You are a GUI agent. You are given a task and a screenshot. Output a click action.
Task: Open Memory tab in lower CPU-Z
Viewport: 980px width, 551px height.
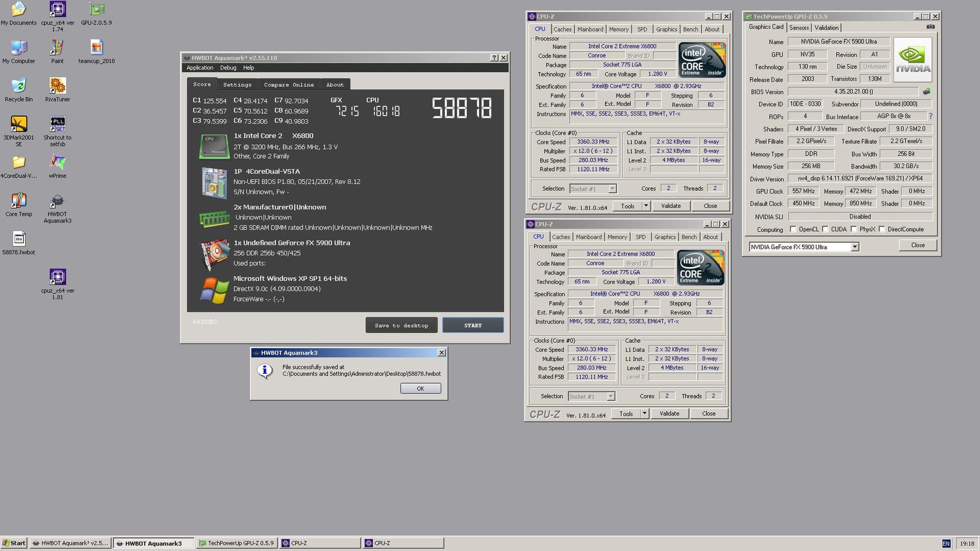[x=617, y=237]
